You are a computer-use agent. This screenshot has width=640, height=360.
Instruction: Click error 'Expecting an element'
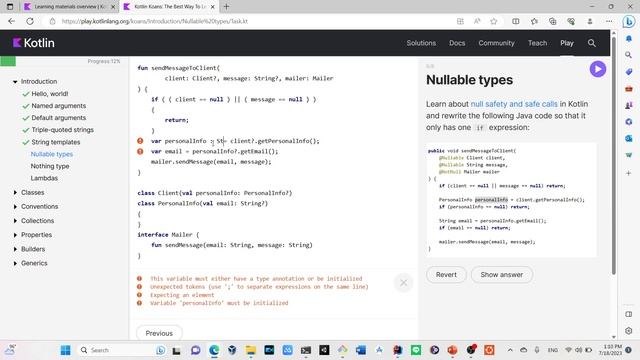click(182, 295)
